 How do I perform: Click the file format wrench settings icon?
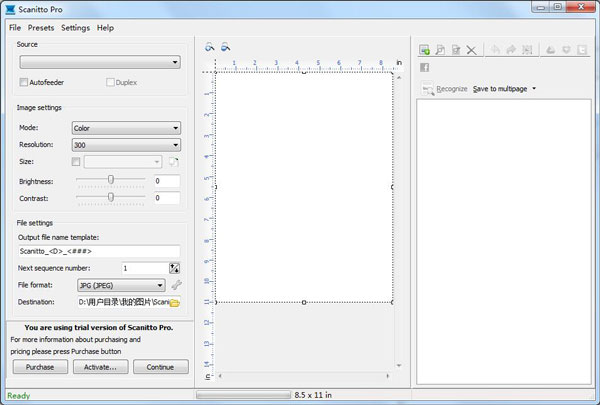(x=176, y=285)
